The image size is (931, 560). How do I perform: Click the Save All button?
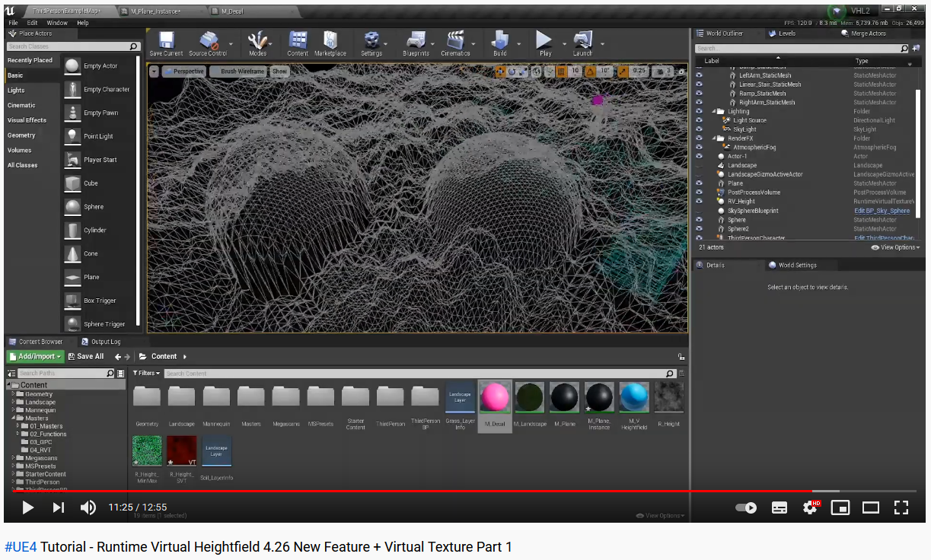tap(85, 356)
